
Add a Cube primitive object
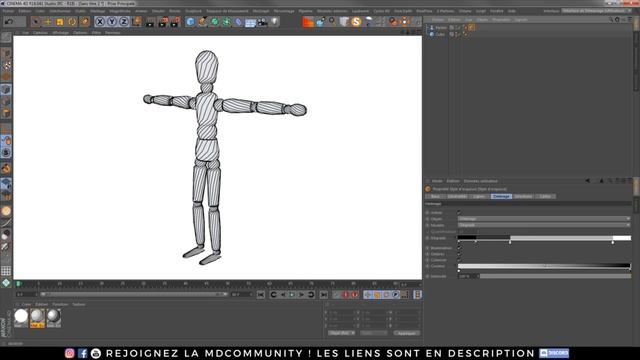click(x=190, y=22)
